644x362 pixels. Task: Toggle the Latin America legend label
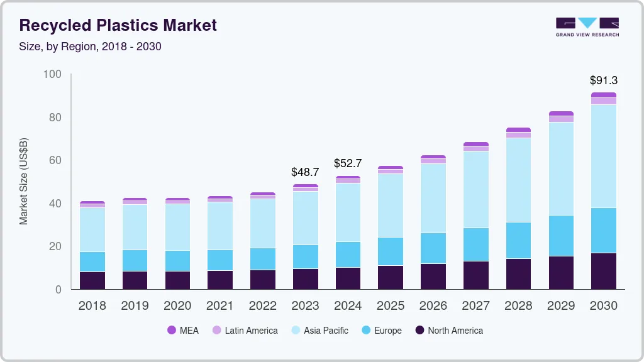(251, 330)
